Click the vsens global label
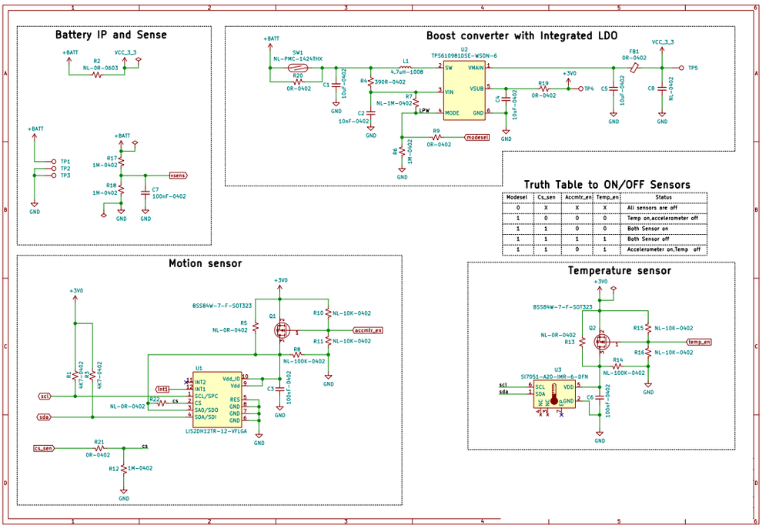 click(179, 176)
